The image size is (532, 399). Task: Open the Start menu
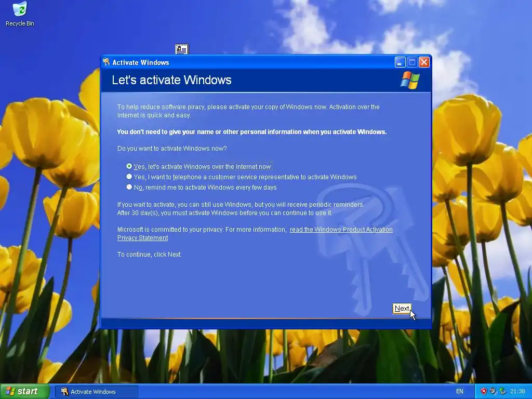[x=24, y=391]
